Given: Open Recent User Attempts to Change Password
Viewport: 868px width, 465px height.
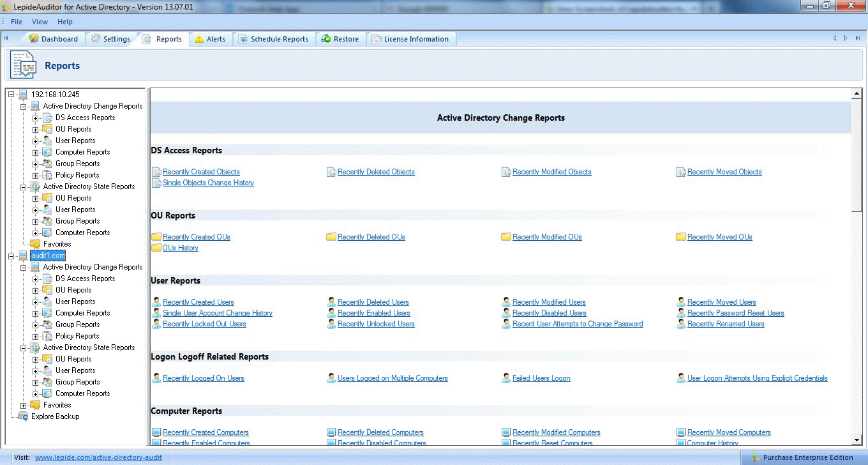Looking at the screenshot, I should pyautogui.click(x=578, y=324).
